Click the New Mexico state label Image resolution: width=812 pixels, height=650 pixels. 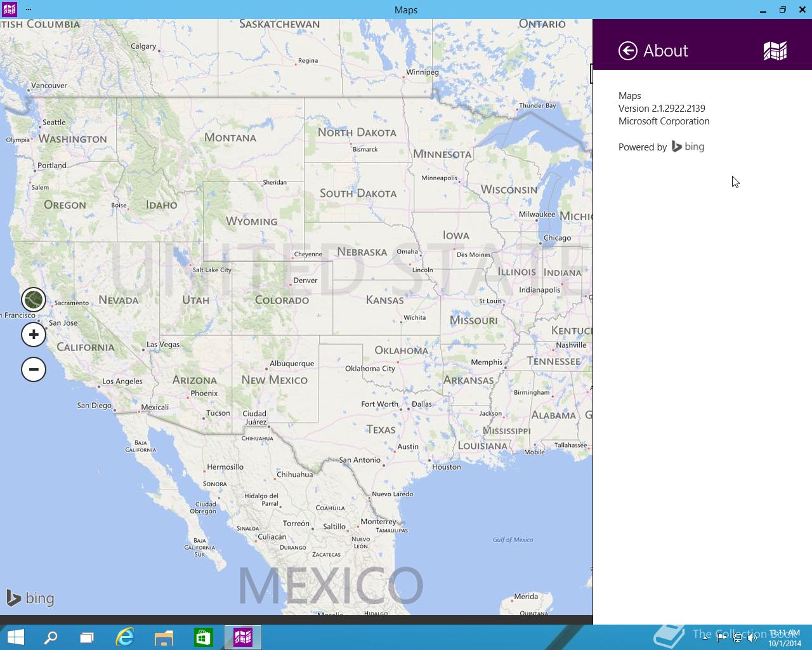[274, 380]
